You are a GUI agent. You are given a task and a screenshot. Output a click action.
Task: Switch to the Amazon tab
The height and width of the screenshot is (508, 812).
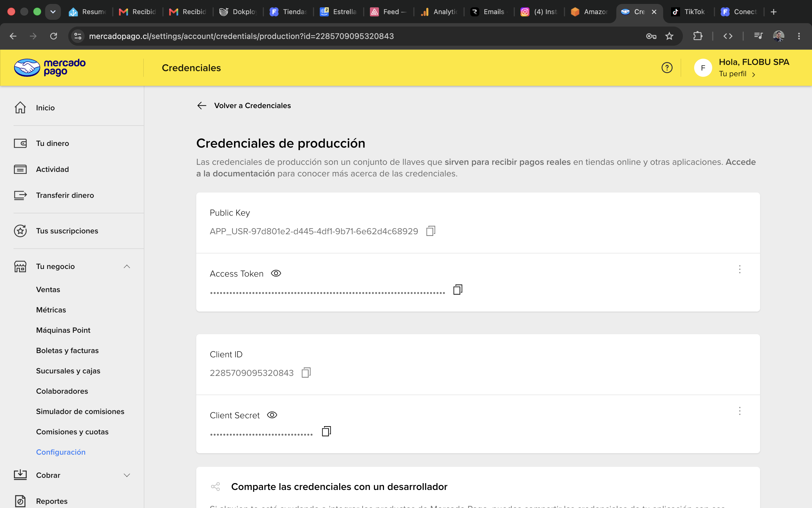(590, 12)
